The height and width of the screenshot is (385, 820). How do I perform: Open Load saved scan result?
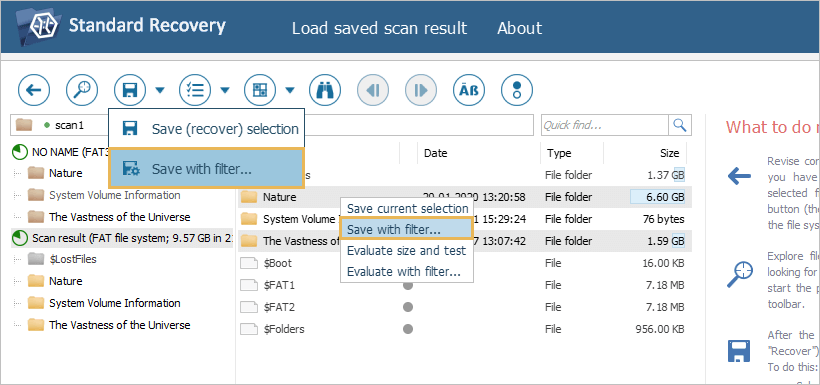pyautogui.click(x=379, y=28)
